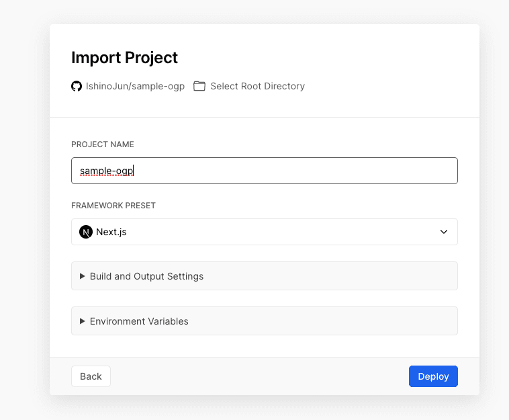
Task: Click the GitHub logo icon
Action: point(77,86)
